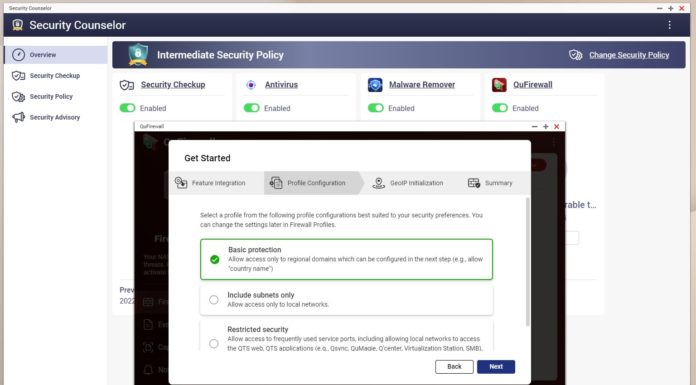Click the Change Security Policy link

click(629, 55)
